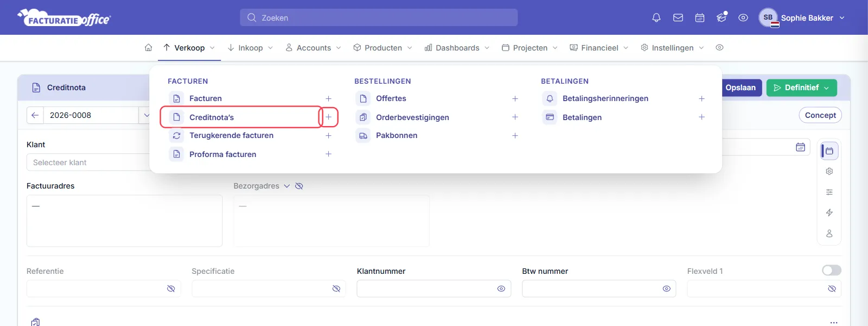Image resolution: width=868 pixels, height=326 pixels.
Task: Toggle Btw nummer field visibility
Action: pyautogui.click(x=667, y=289)
